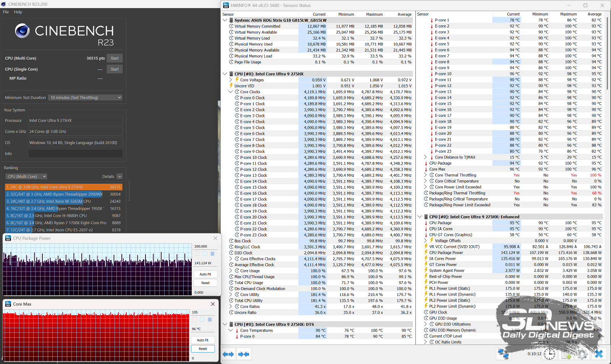611x364 pixels.
Task: Open Minimum Test Duration dropdown
Action: pyautogui.click(x=86, y=97)
